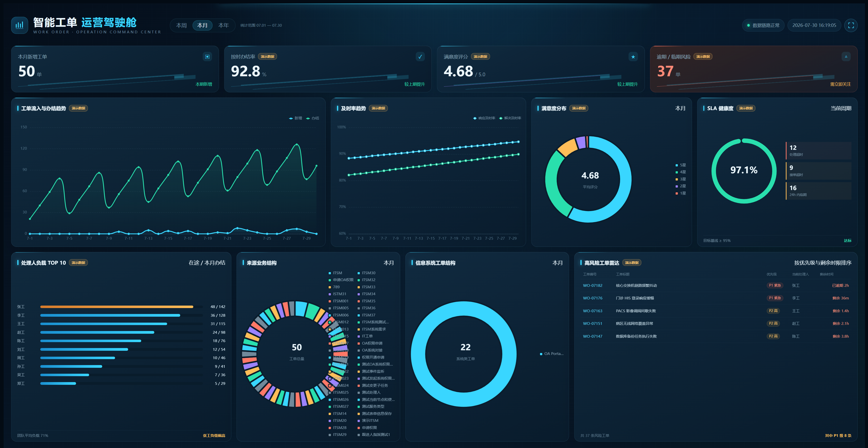Toggle the OA Porta... legend item

(552, 354)
